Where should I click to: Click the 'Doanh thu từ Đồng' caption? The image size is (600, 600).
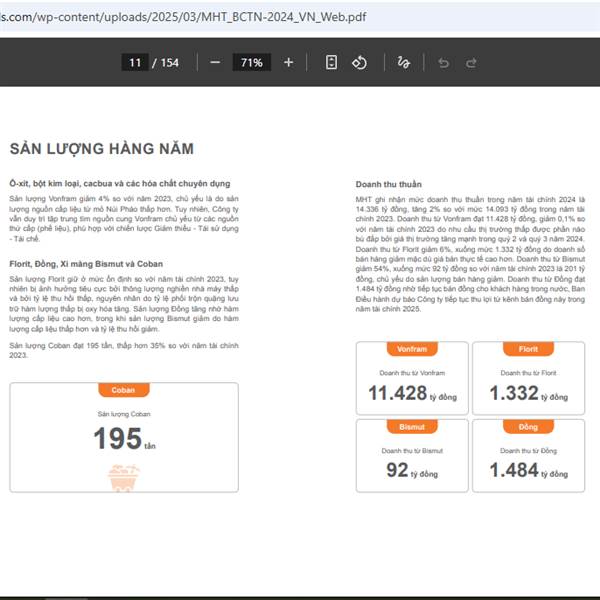(528, 451)
